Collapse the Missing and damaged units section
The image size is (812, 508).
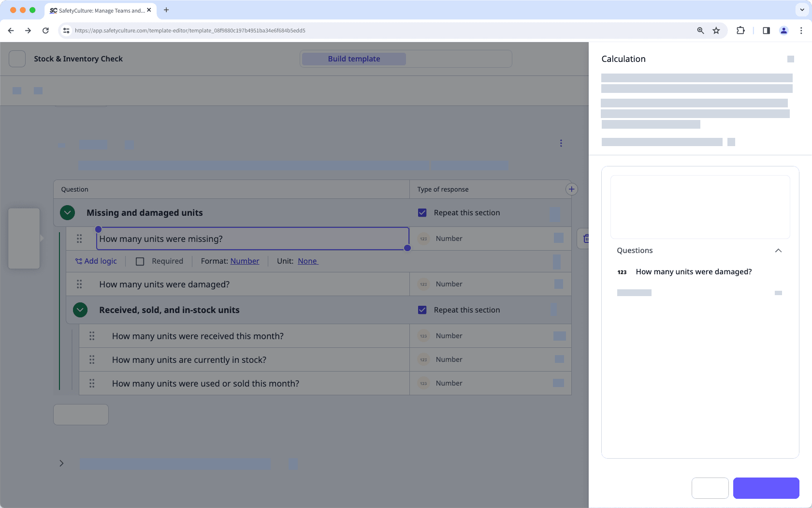click(x=67, y=212)
